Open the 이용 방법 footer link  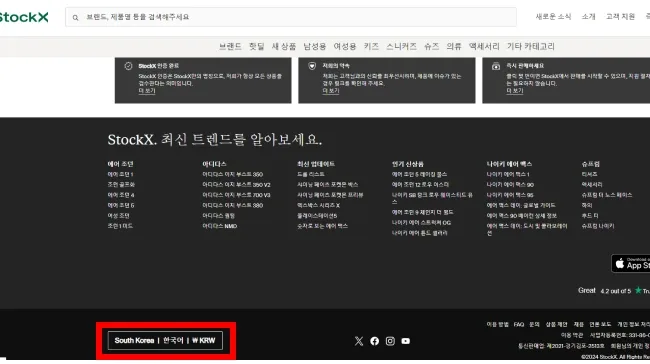click(497, 325)
